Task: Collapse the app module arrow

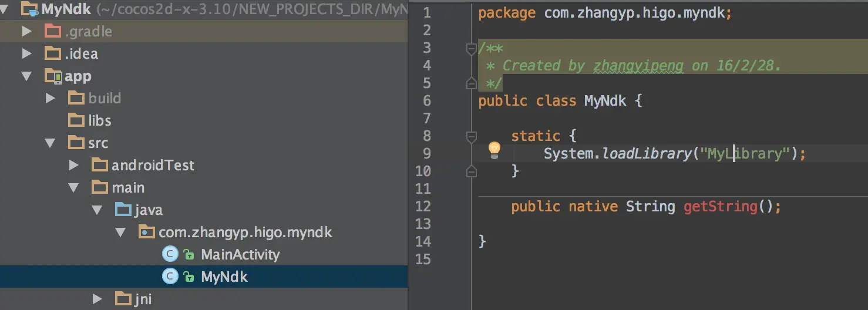Action: [x=27, y=76]
